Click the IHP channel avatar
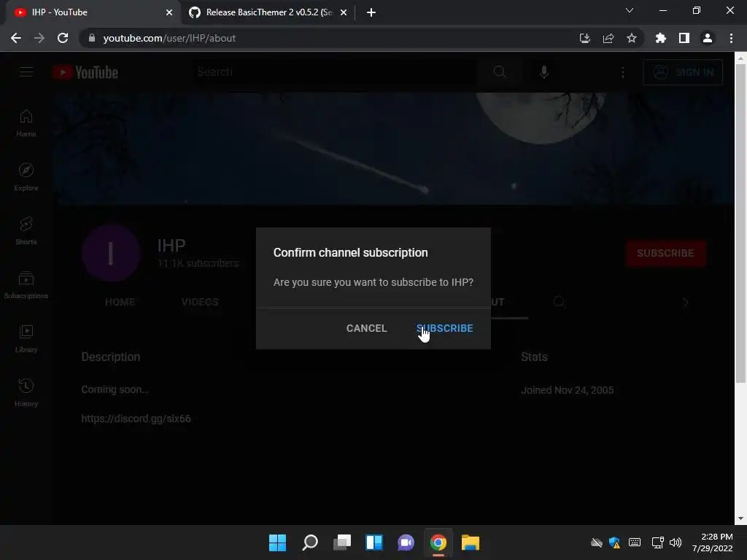747x560 pixels. (x=111, y=253)
